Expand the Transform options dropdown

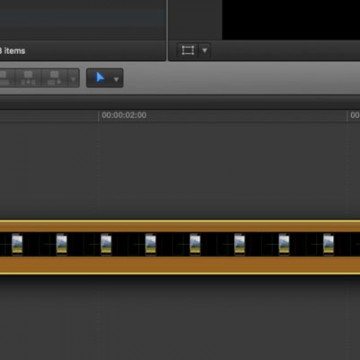[x=205, y=51]
